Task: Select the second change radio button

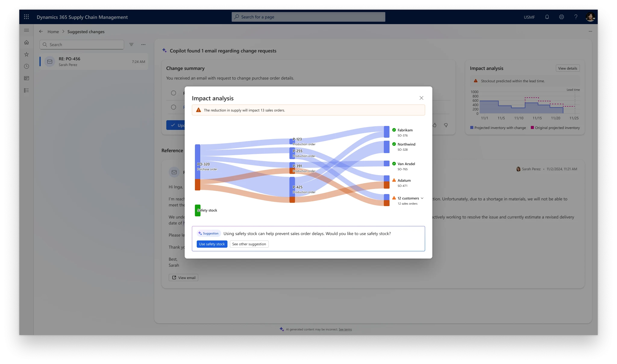Action: click(x=174, y=107)
